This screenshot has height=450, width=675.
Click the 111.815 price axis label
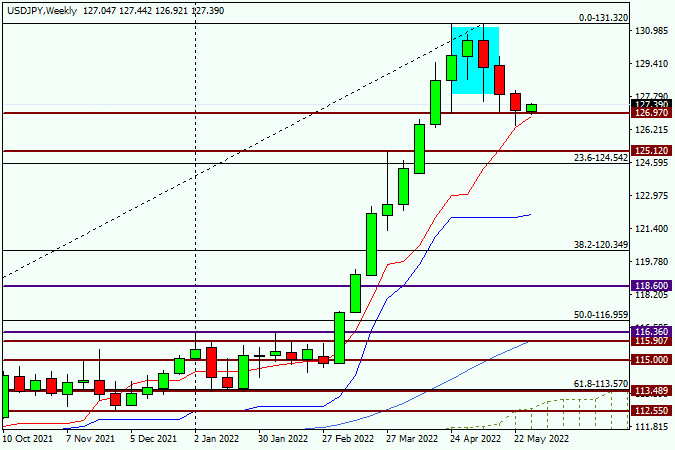click(652, 427)
